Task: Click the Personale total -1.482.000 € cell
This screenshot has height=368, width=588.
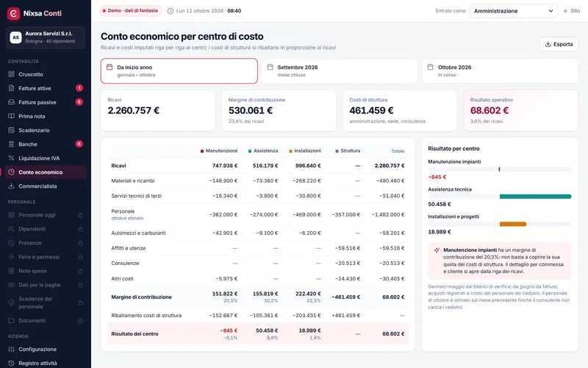Action: click(388, 215)
